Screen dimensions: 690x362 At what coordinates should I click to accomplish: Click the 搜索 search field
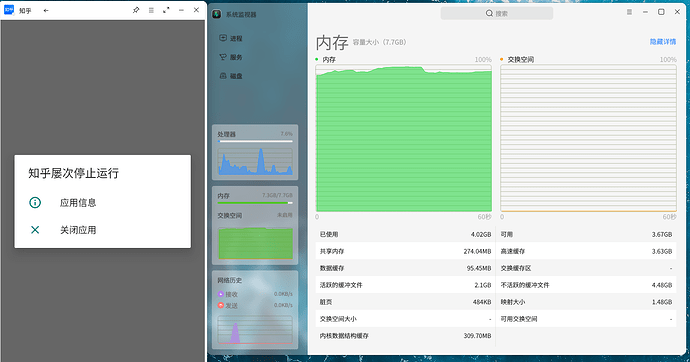tap(497, 13)
